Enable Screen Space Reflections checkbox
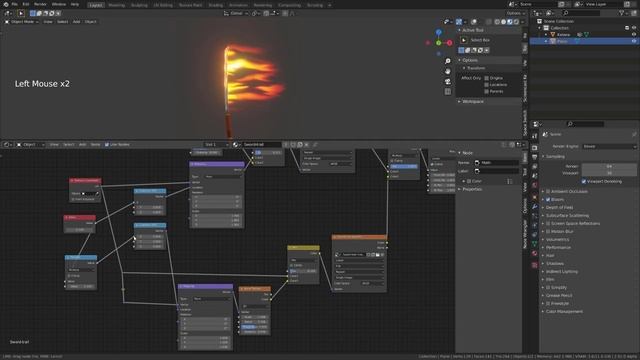Screen dimensions: 640x360 (x=548, y=224)
